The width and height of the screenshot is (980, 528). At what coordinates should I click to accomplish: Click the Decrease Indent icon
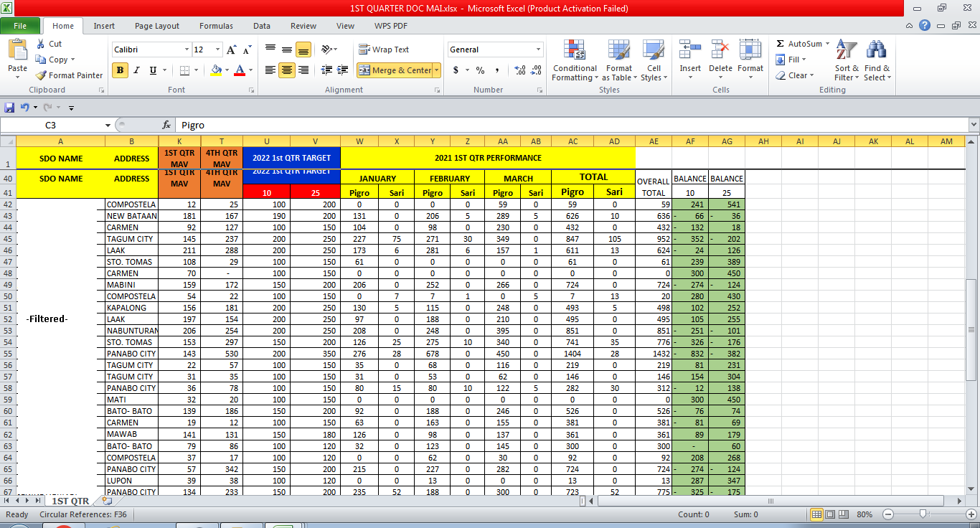pyautogui.click(x=327, y=70)
